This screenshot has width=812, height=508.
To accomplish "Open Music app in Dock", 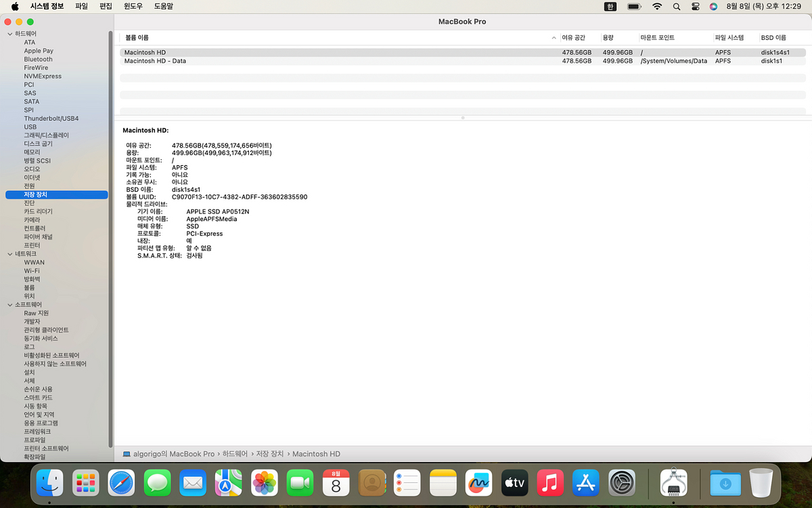I will pos(550,483).
